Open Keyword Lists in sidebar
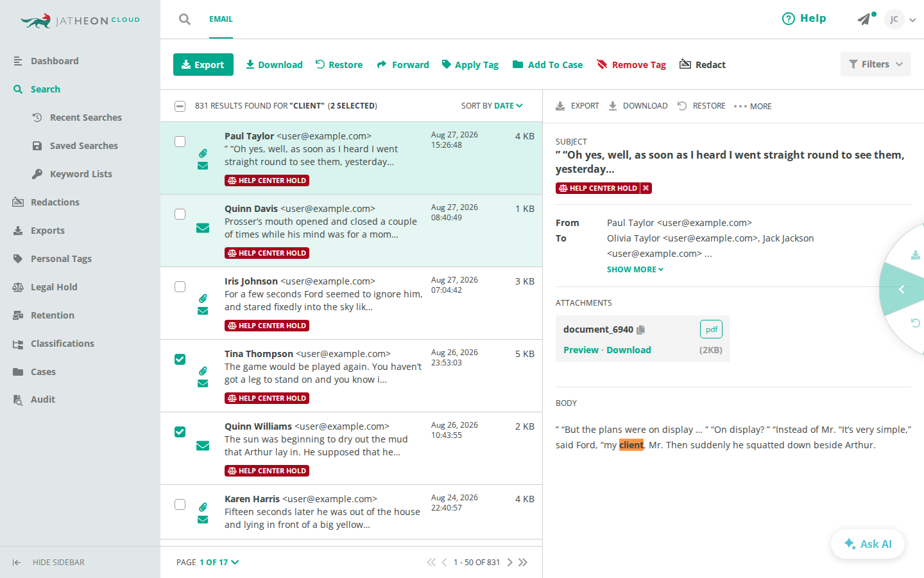This screenshot has height=578, width=924. (72, 174)
